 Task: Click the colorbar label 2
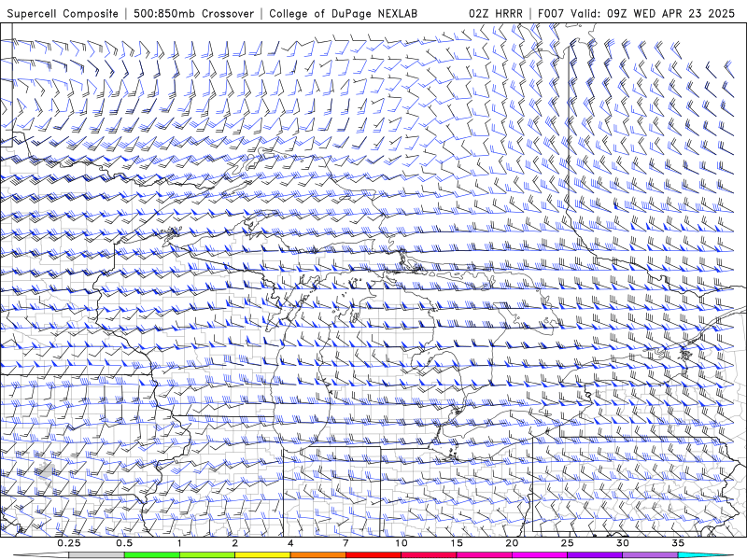(235, 543)
